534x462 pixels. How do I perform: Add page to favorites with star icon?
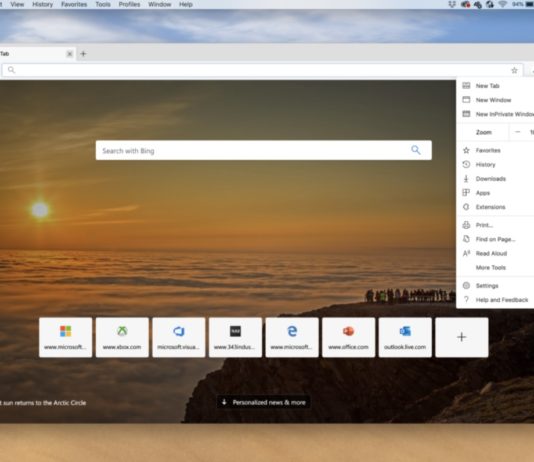click(514, 70)
